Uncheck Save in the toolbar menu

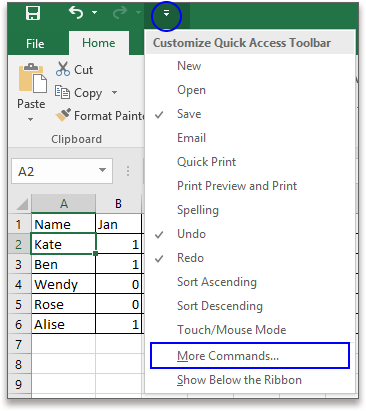coord(250,114)
